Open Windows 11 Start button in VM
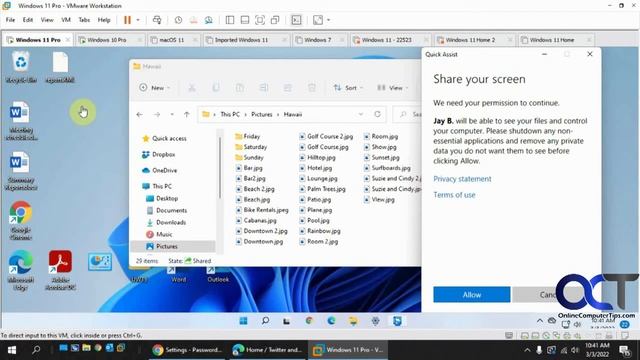The image size is (640, 360). pyautogui.click(x=243, y=321)
